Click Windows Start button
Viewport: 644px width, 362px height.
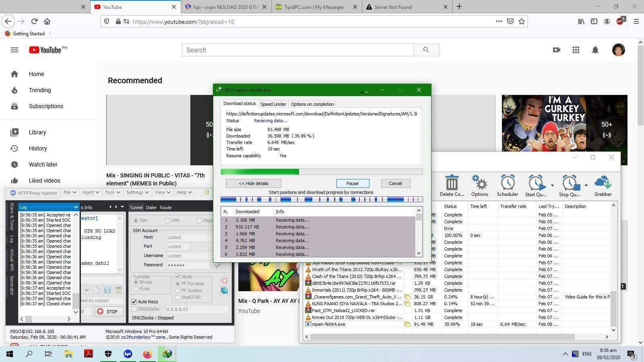[10, 354]
